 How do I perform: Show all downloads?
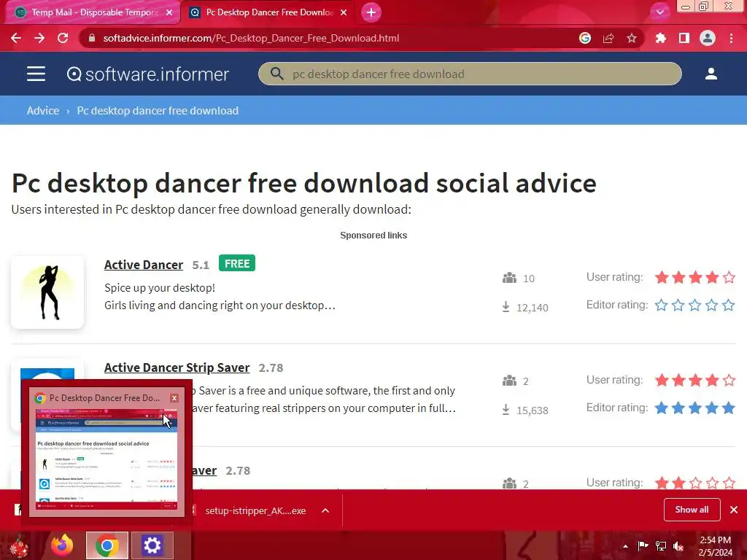click(692, 510)
